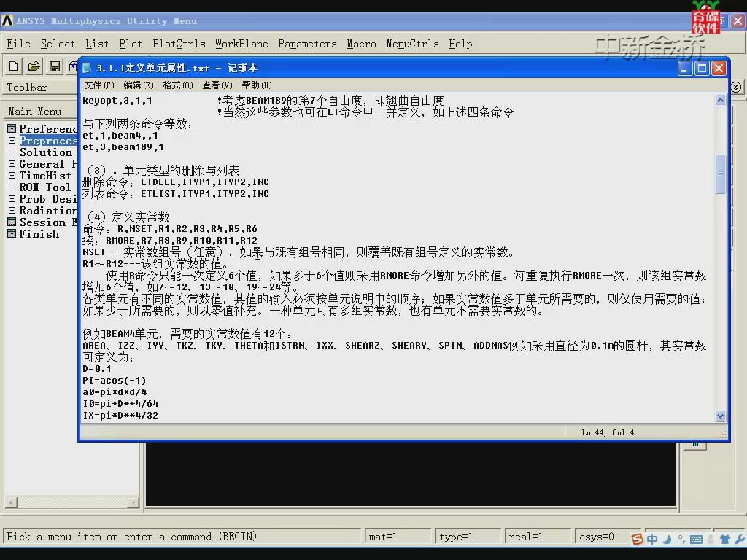The image size is (747, 560).
Task: Open Notepad's 帮助(H) menu
Action: 256,85
